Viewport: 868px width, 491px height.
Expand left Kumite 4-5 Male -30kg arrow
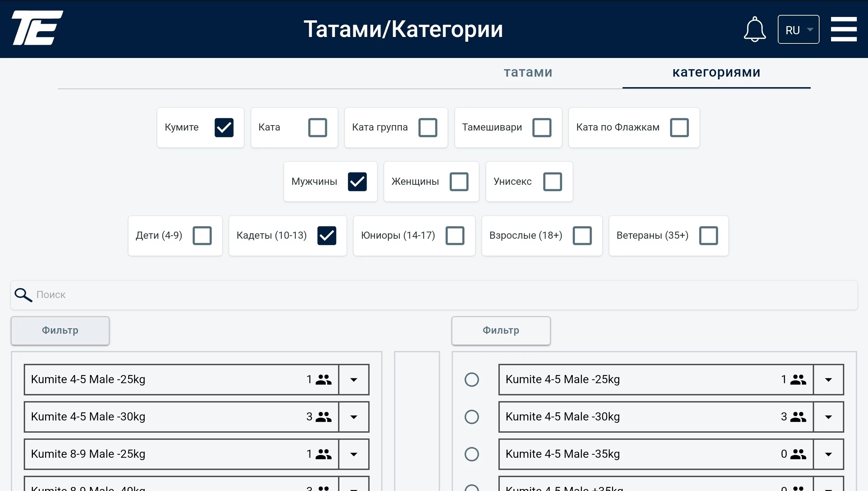point(354,417)
